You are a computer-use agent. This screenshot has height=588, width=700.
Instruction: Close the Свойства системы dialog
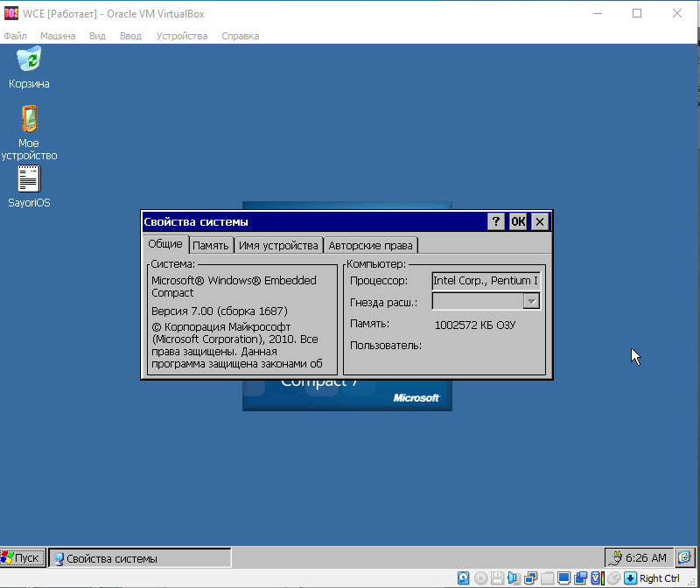[540, 221]
